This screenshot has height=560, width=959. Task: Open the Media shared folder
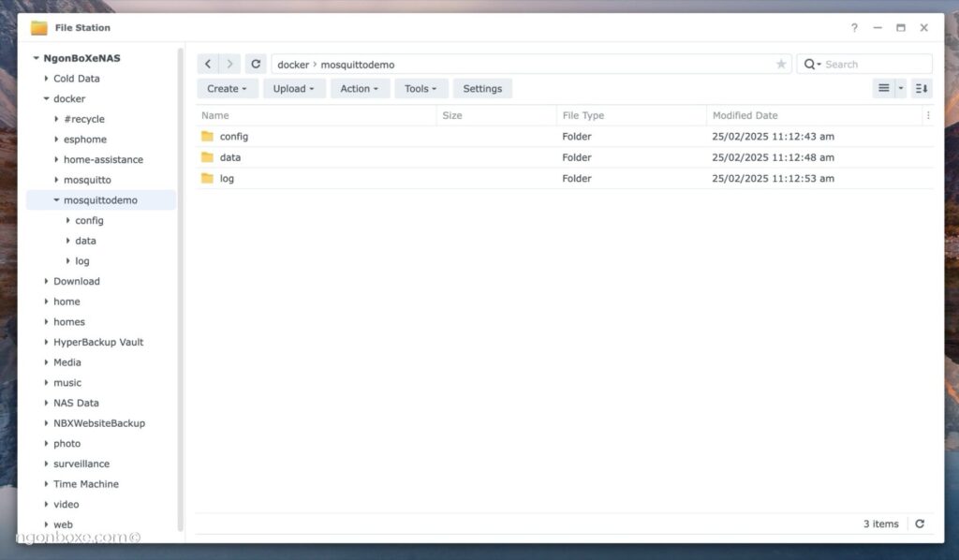67,361
